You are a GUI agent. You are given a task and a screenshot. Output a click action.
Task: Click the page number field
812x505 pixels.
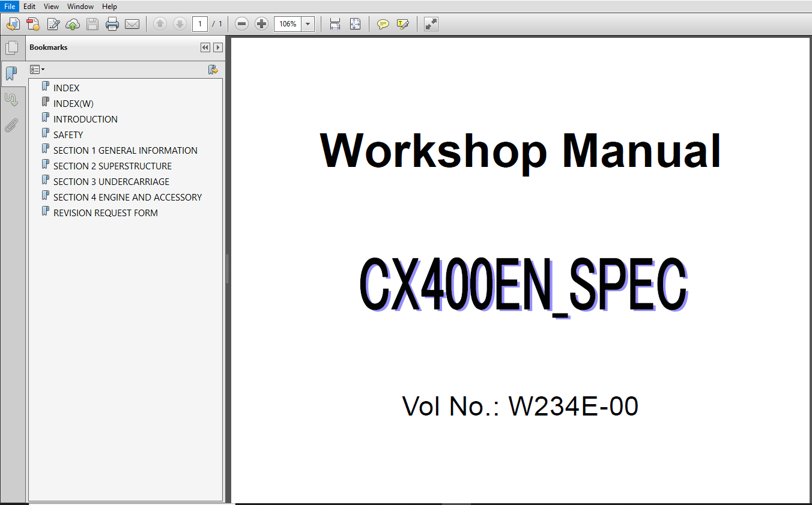coord(200,24)
